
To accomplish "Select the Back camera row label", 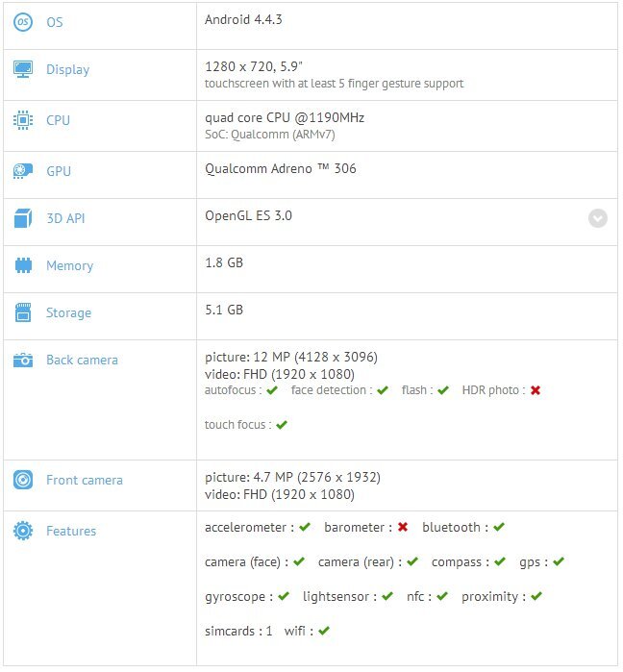I will point(82,360).
